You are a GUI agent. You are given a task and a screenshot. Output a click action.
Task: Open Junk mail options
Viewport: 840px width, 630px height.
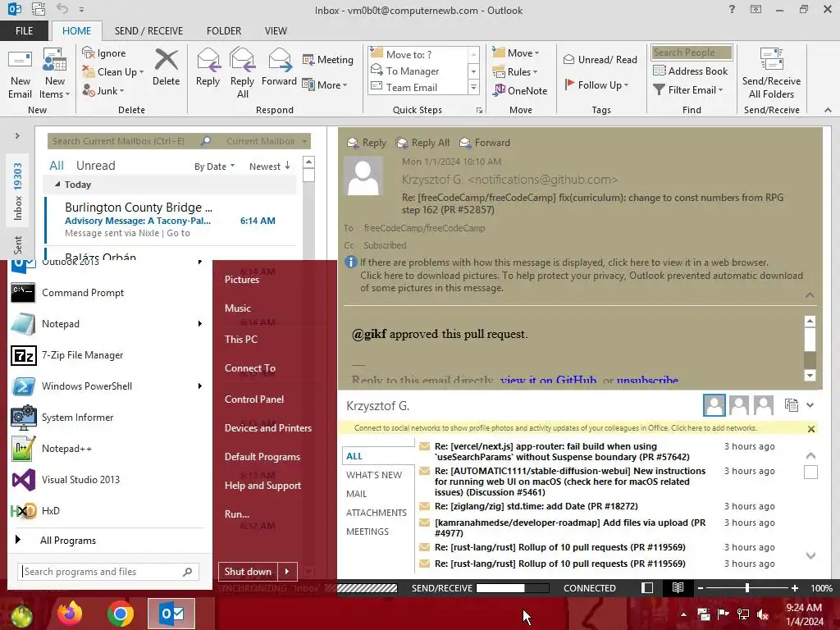pos(103,90)
